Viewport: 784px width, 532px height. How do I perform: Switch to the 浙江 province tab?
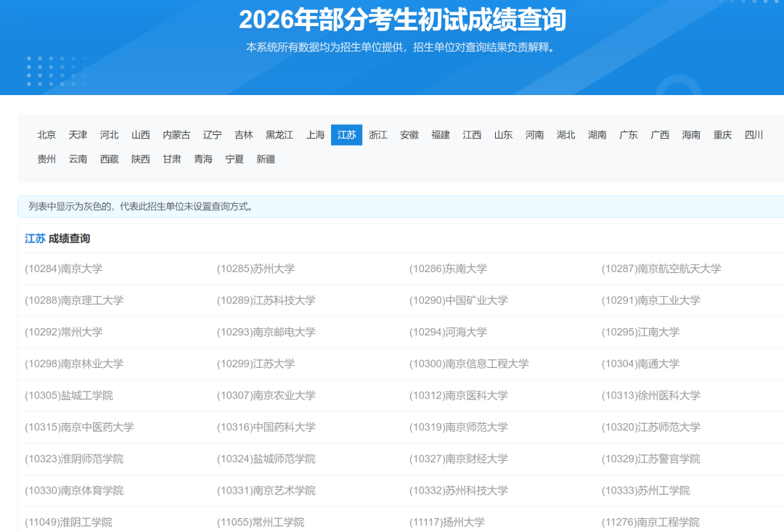[377, 134]
